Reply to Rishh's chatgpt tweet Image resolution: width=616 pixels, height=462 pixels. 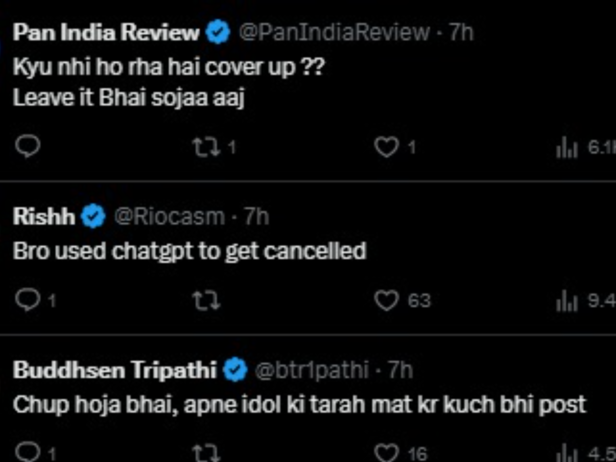pos(29,299)
